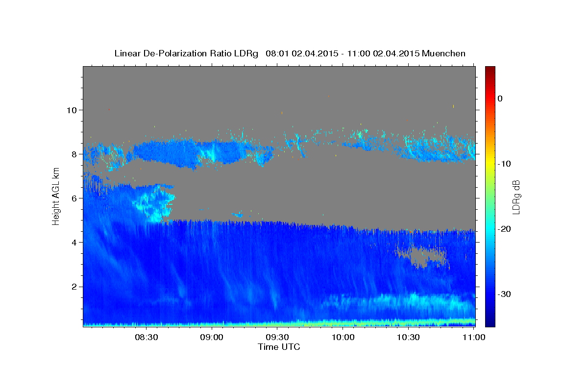Click the end time '11:00 02.04.2015' in title

click(384, 53)
